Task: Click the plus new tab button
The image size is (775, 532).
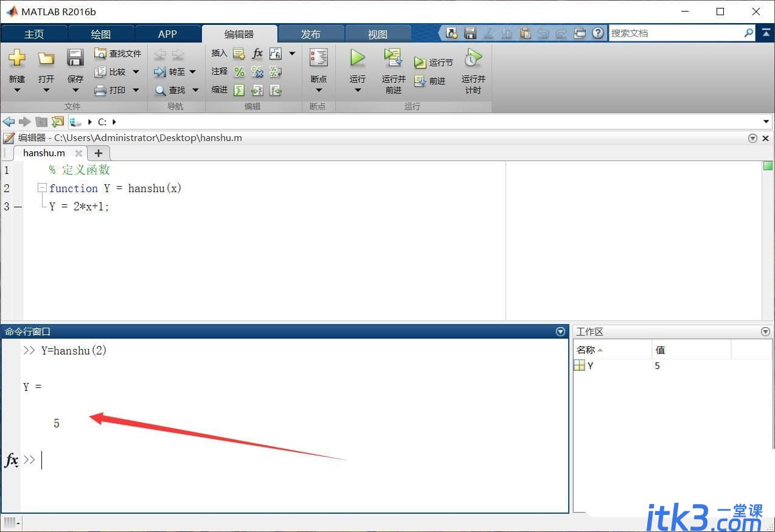Action: (99, 153)
